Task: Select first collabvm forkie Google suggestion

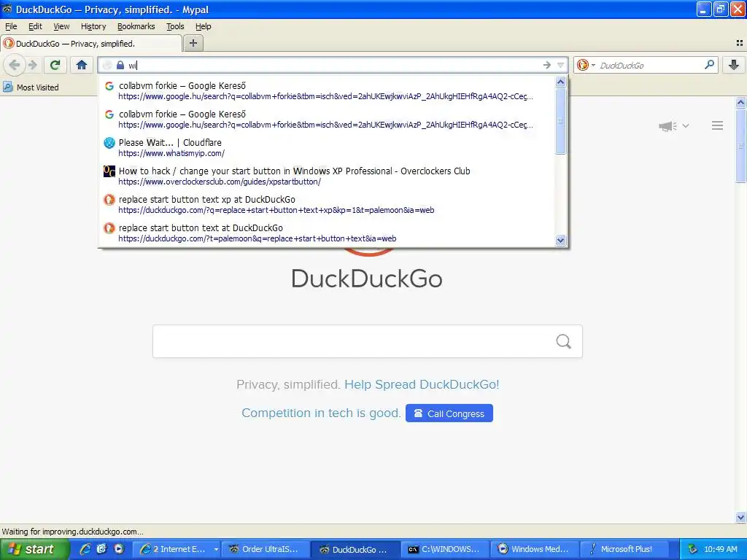Action: [x=327, y=90]
